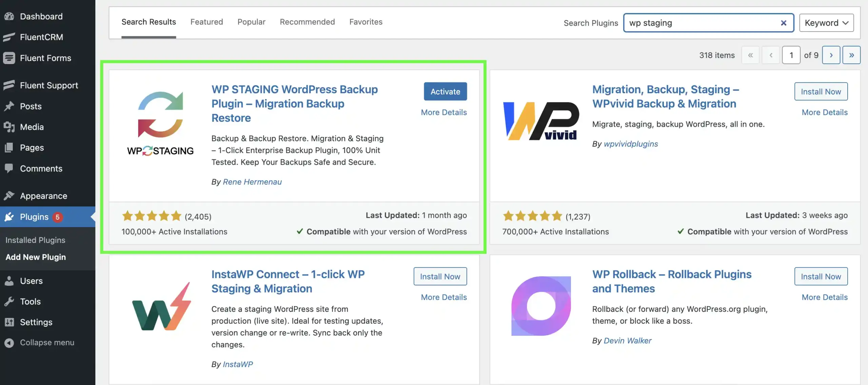Go to next results page arrow
868x385 pixels.
[831, 55]
